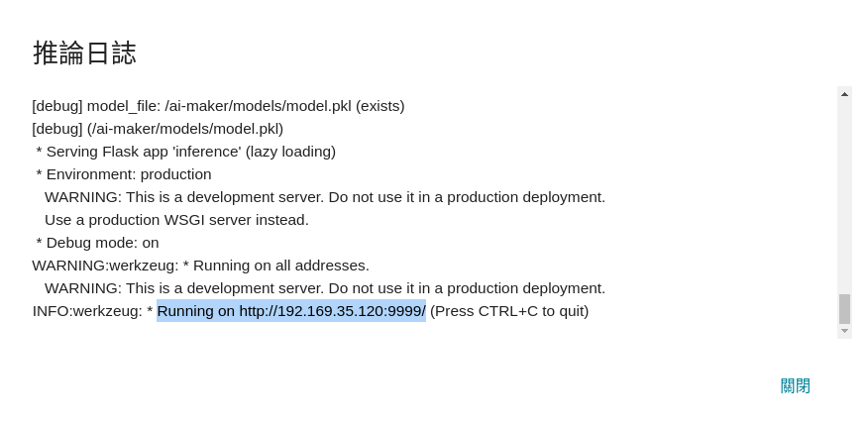This screenshot has width=868, height=428.
Task: Click the scrollbar down arrow
Action: coord(844,331)
